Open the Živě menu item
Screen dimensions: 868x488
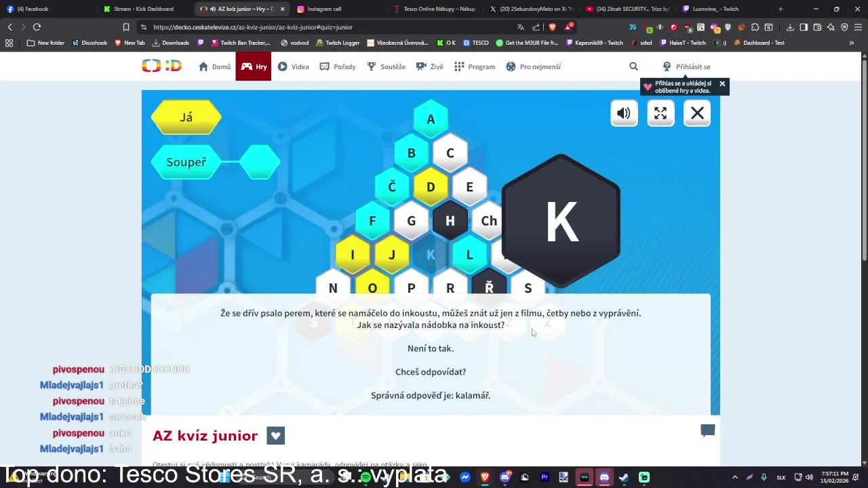click(430, 66)
